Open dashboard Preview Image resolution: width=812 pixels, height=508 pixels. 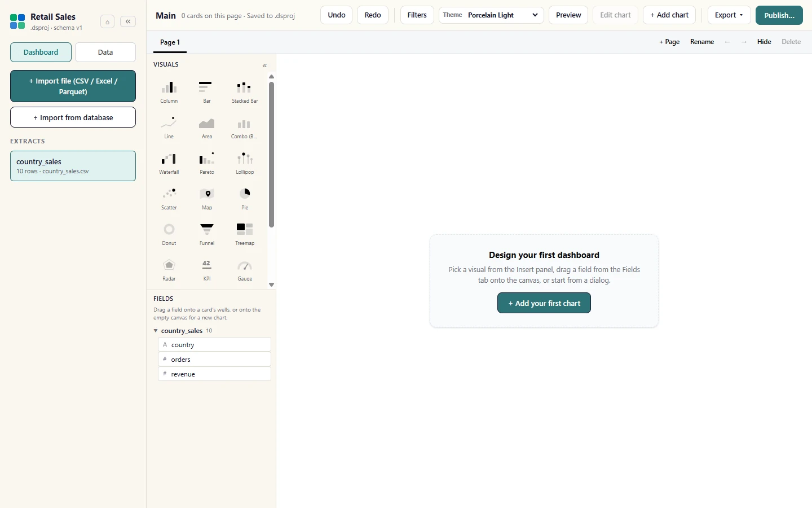[x=568, y=15]
